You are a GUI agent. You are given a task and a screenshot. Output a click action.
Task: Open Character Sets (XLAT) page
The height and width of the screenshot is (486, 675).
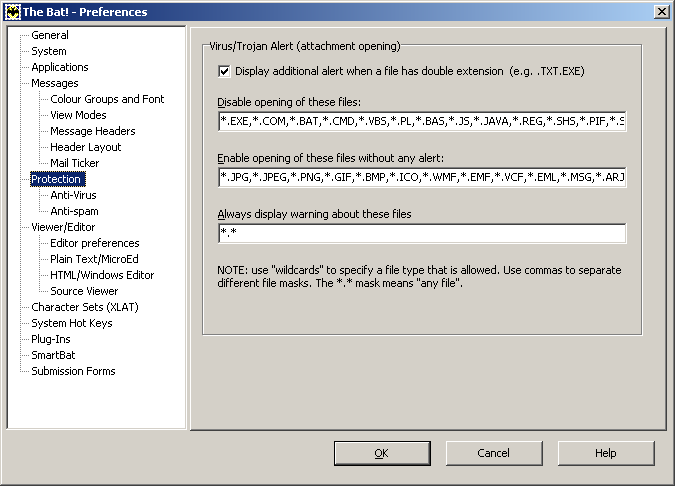(85, 307)
